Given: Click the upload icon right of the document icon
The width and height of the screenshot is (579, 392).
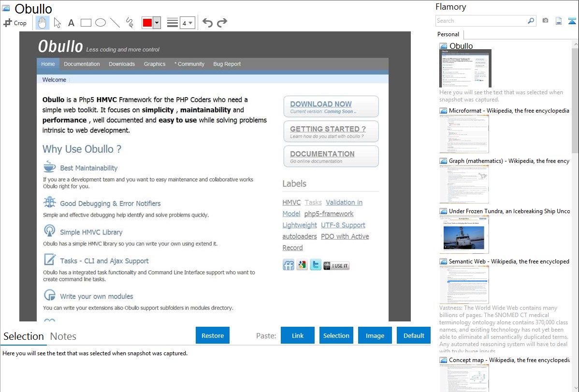Looking at the screenshot, I should 572,21.
